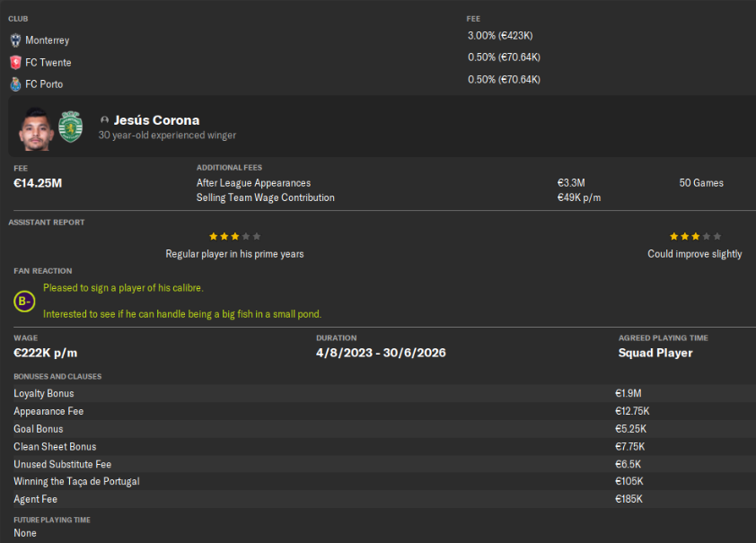Open the Monterrey club name link
The width and height of the screenshot is (756, 543).
pyautogui.click(x=47, y=40)
